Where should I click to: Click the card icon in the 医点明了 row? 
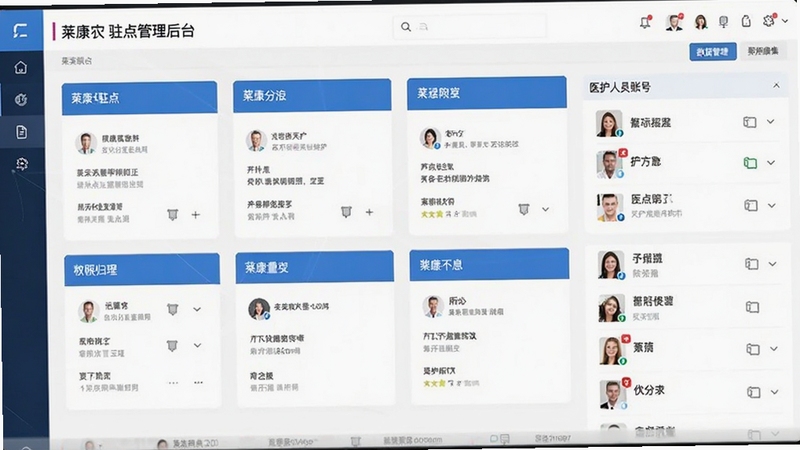[x=751, y=205]
